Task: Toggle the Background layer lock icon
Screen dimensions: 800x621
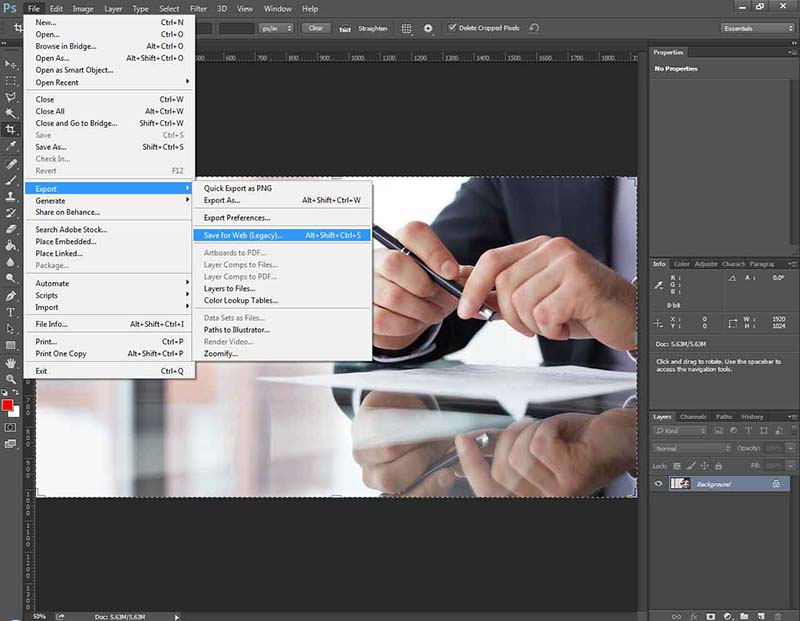Action: coord(776,484)
